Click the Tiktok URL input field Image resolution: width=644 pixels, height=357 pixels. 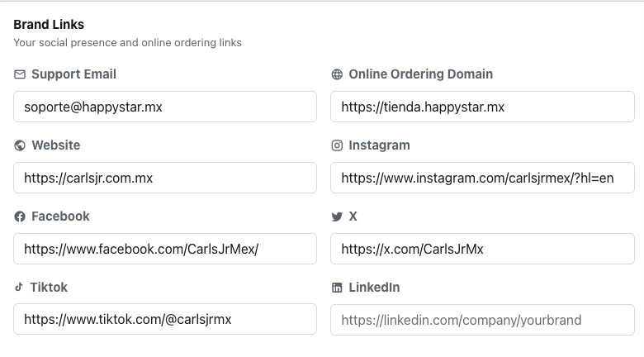click(x=165, y=319)
